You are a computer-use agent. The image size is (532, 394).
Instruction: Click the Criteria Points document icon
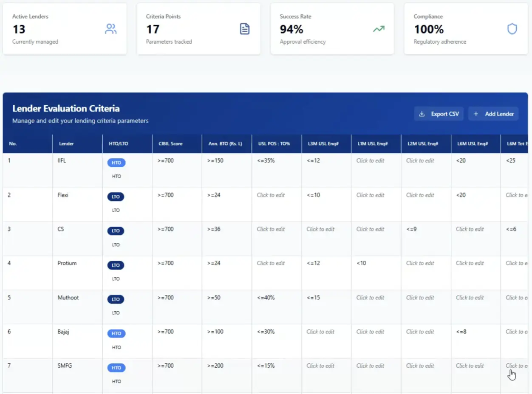(x=245, y=29)
